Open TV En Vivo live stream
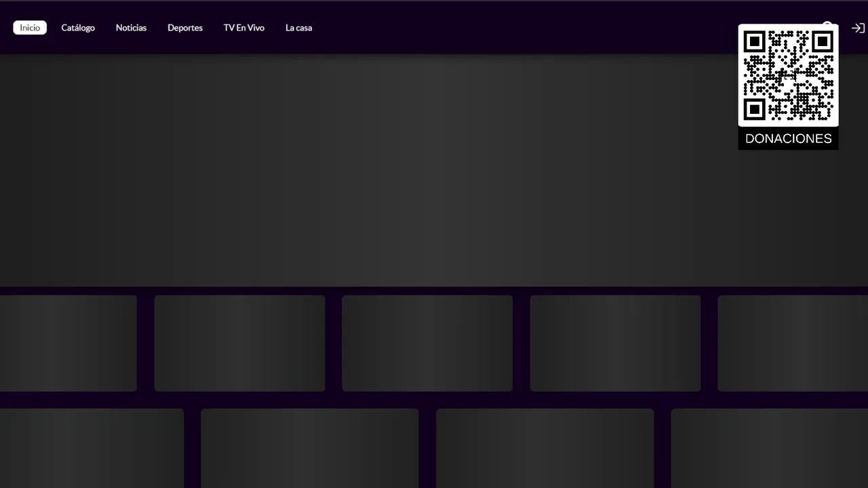This screenshot has width=868, height=488. click(x=244, y=28)
